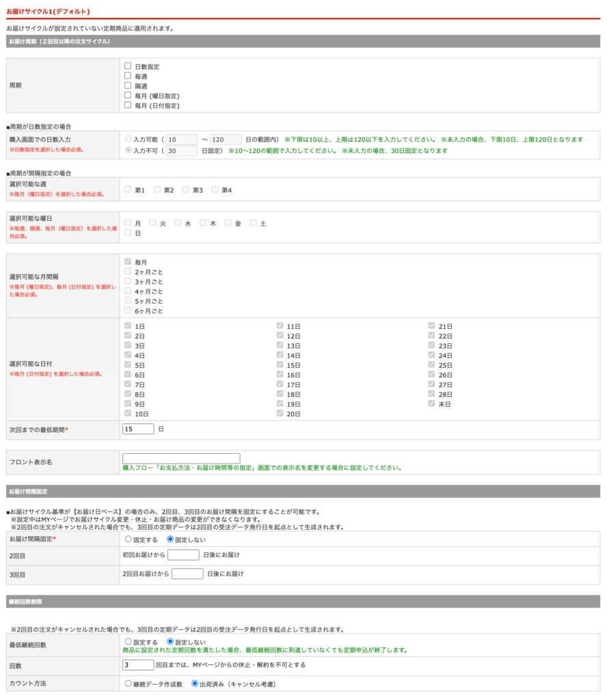Click the 次回までの最低期間 days field

(138, 429)
